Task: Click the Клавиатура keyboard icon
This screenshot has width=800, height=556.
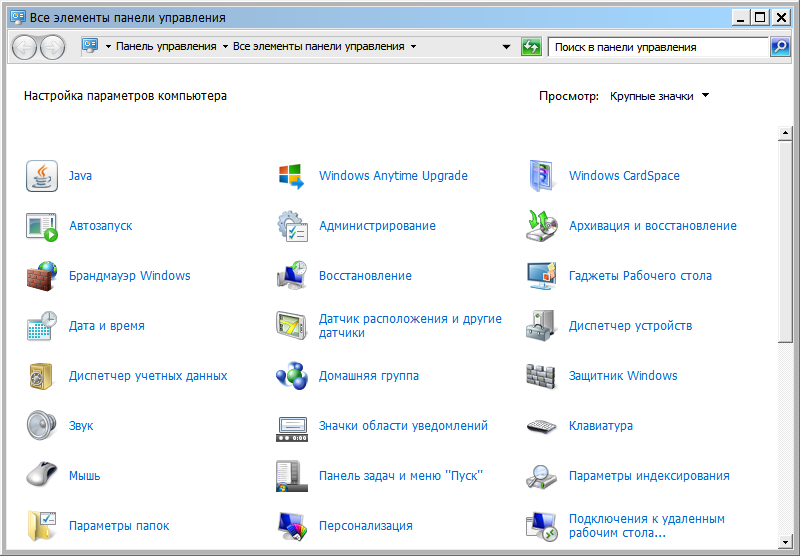Action: [541, 426]
